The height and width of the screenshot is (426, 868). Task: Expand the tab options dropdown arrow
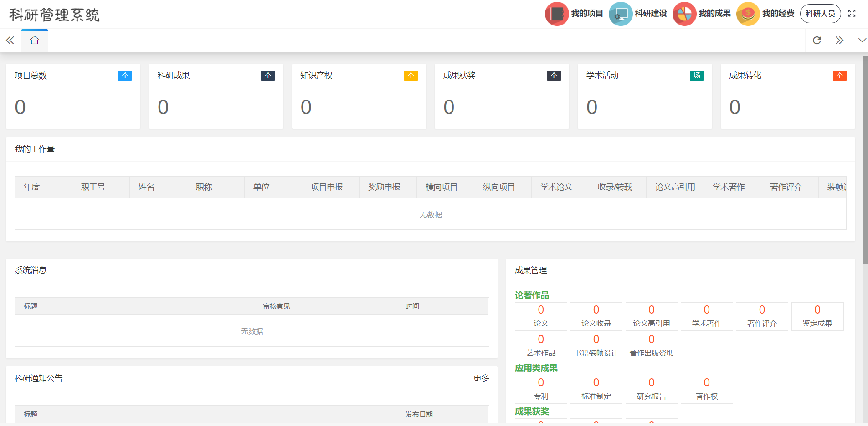pyautogui.click(x=862, y=41)
